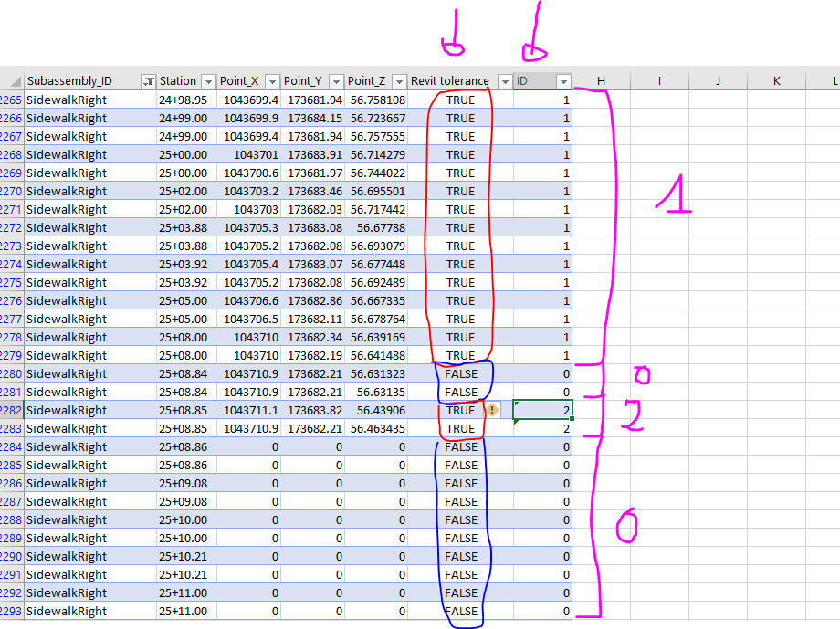This screenshot has height=629, width=840.
Task: Select SidewalkRight cell in row 2284
Action: click(x=90, y=446)
